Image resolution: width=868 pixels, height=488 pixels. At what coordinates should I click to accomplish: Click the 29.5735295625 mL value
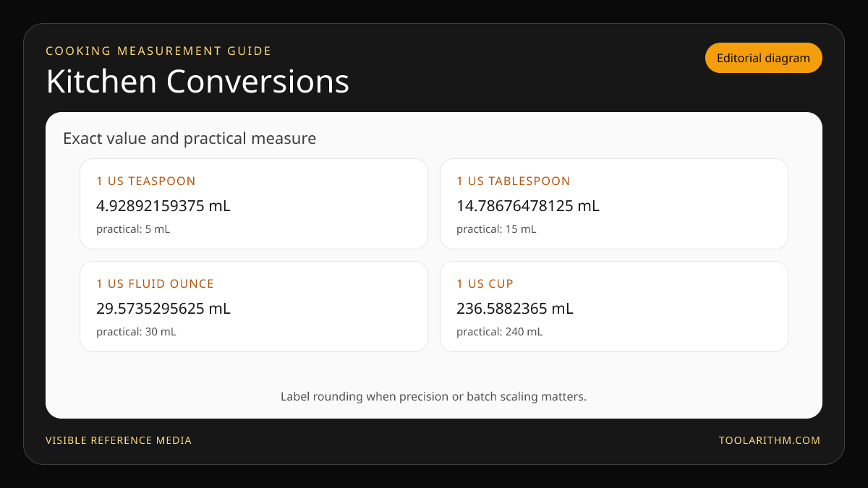tap(163, 309)
